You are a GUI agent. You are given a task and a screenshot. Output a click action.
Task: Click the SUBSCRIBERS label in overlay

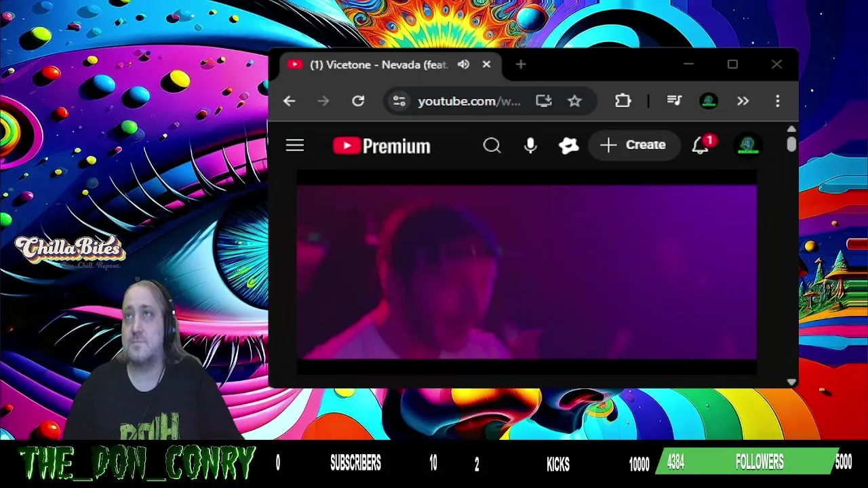click(355, 464)
